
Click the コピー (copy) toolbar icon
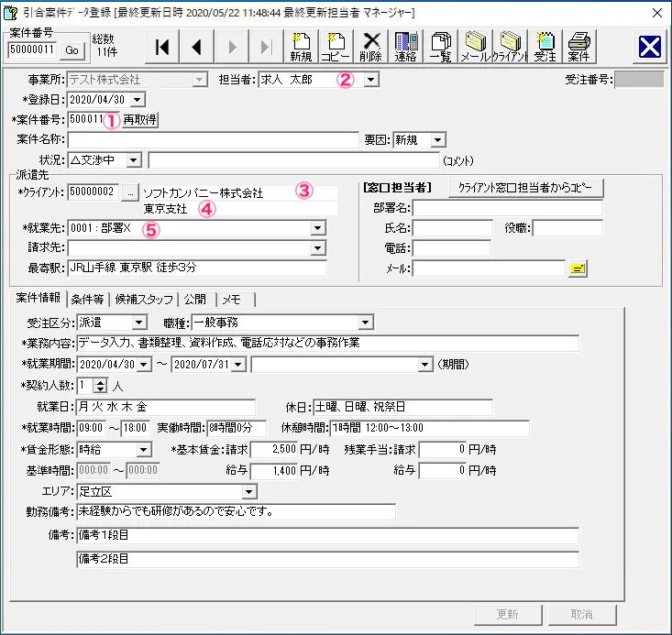[x=336, y=47]
